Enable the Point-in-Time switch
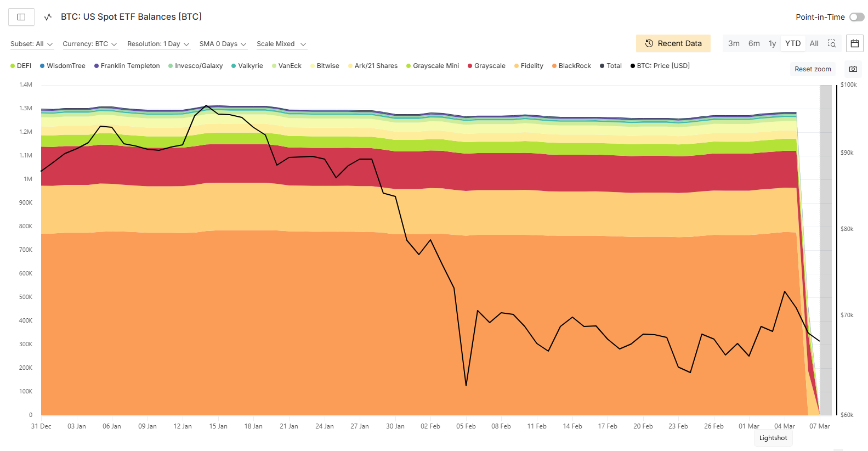 [856, 17]
